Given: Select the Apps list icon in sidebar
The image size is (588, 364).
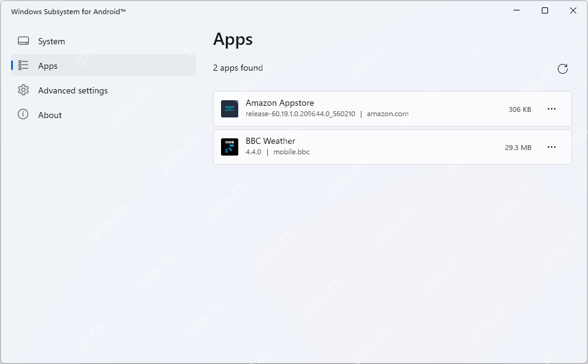Looking at the screenshot, I should tap(23, 65).
